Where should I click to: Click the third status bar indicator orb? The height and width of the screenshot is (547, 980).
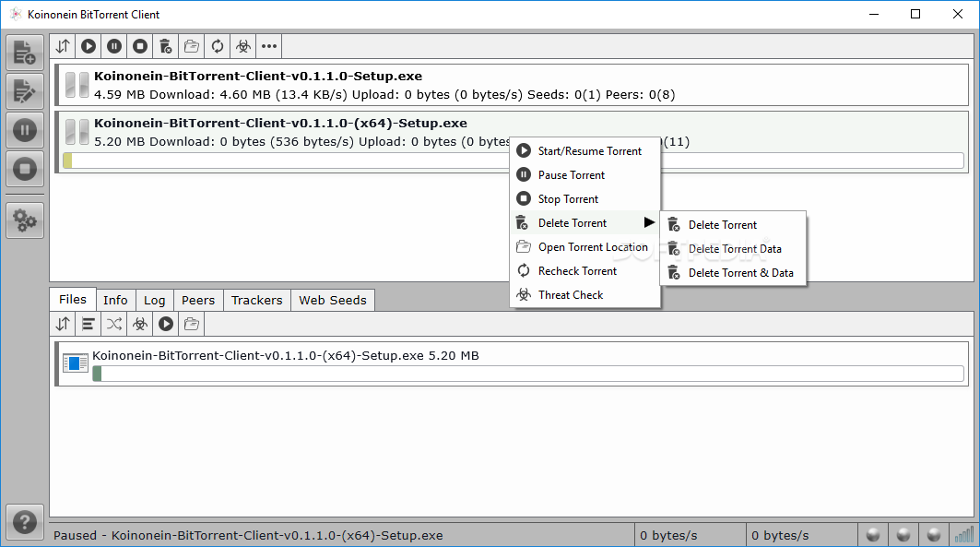pyautogui.click(x=934, y=535)
